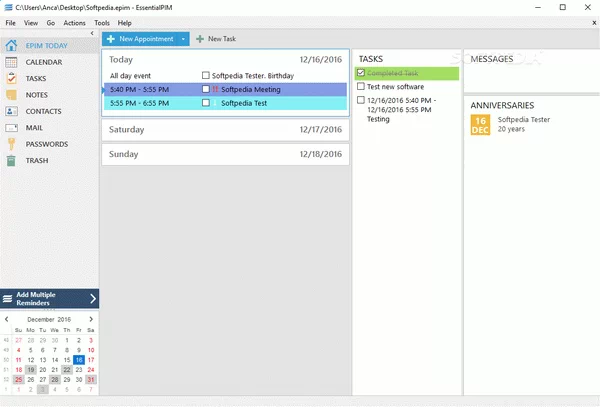Click the New Task button
The height and width of the screenshot is (407, 600).
click(x=216, y=39)
